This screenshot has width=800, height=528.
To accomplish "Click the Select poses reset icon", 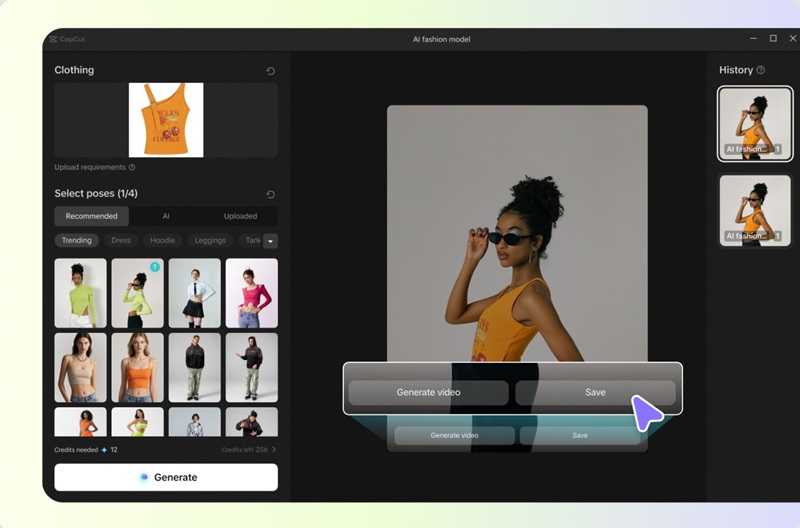I will point(271,194).
